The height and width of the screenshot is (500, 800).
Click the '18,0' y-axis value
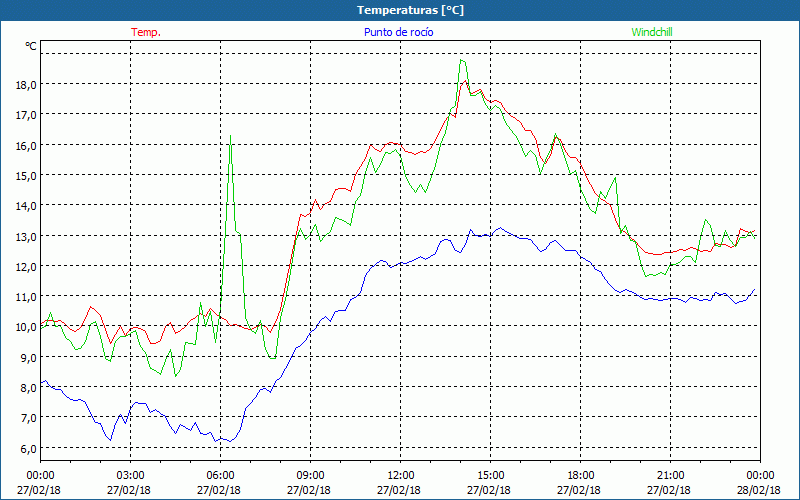click(26, 85)
